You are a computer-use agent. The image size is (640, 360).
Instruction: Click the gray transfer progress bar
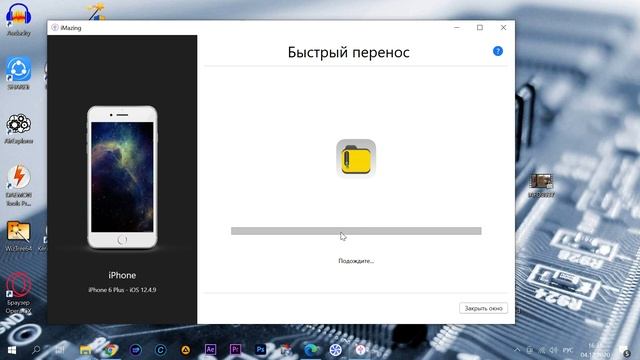[356, 231]
